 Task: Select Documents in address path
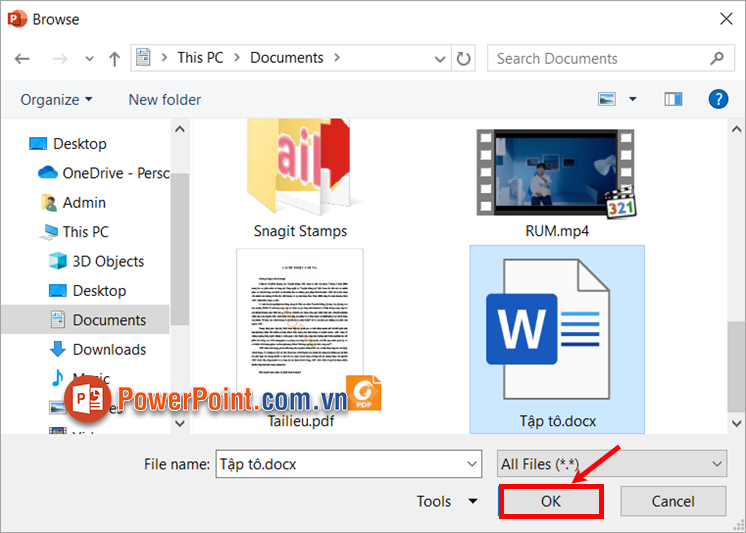(x=287, y=58)
